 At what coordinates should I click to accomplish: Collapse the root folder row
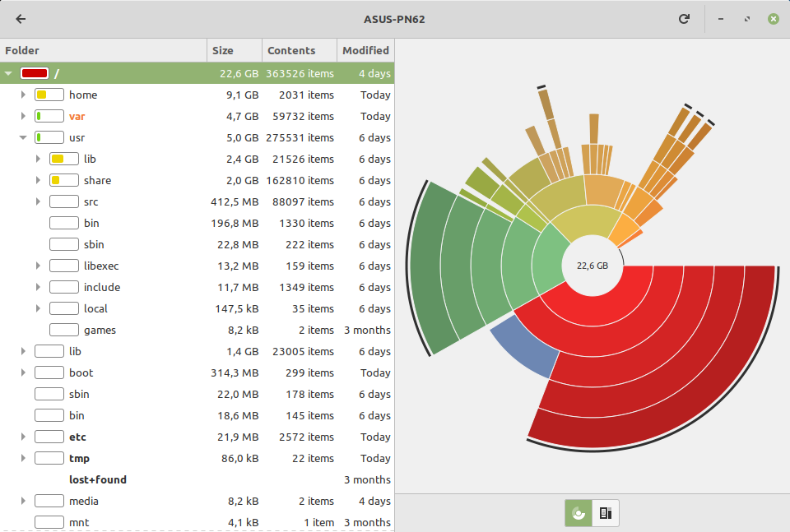click(8, 74)
